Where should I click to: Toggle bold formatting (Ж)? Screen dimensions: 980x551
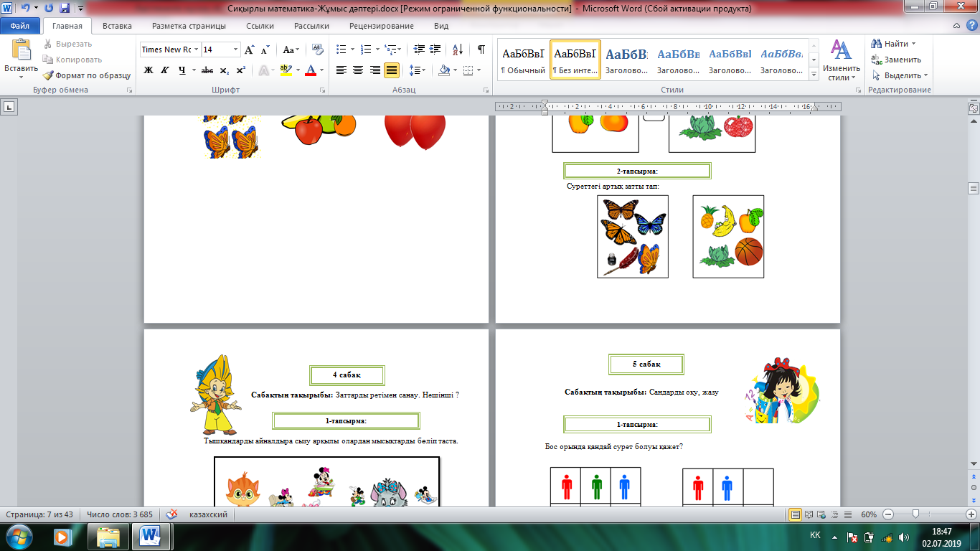[149, 70]
